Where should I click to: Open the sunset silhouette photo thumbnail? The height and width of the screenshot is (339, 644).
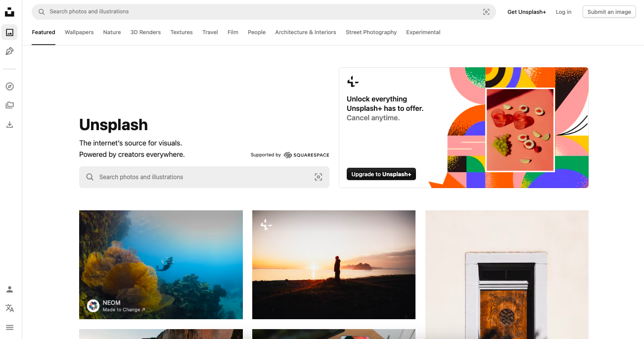pyautogui.click(x=333, y=264)
